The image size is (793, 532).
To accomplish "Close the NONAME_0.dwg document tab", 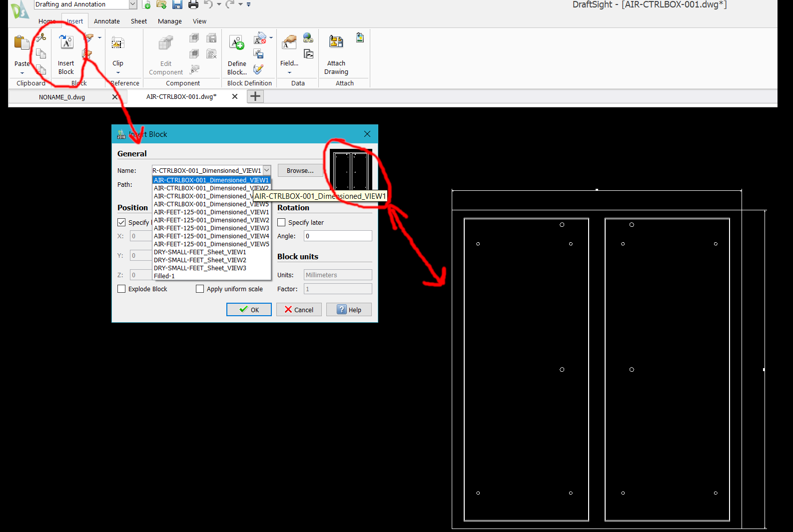I will 115,97.
